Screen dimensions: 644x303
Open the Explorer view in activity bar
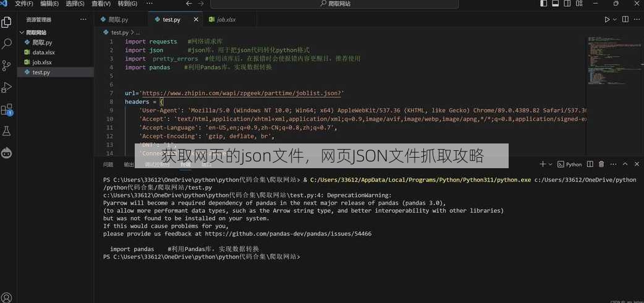point(7,22)
